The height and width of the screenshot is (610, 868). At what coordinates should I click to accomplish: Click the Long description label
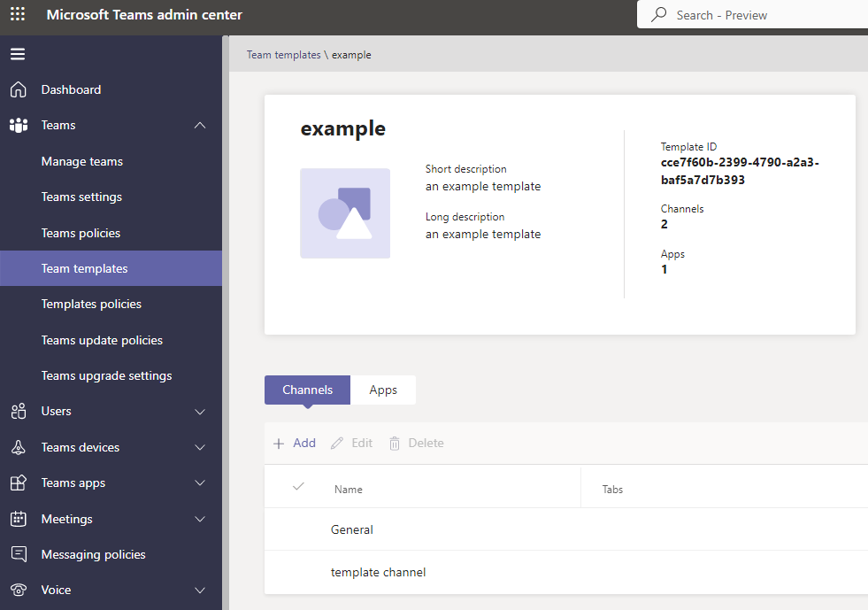pos(465,217)
